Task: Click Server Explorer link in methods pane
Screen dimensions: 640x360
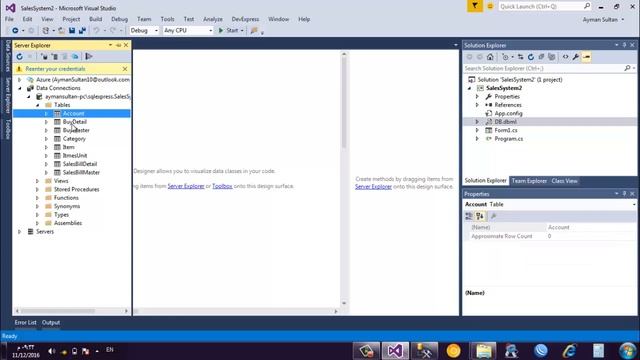Action: [373, 187]
